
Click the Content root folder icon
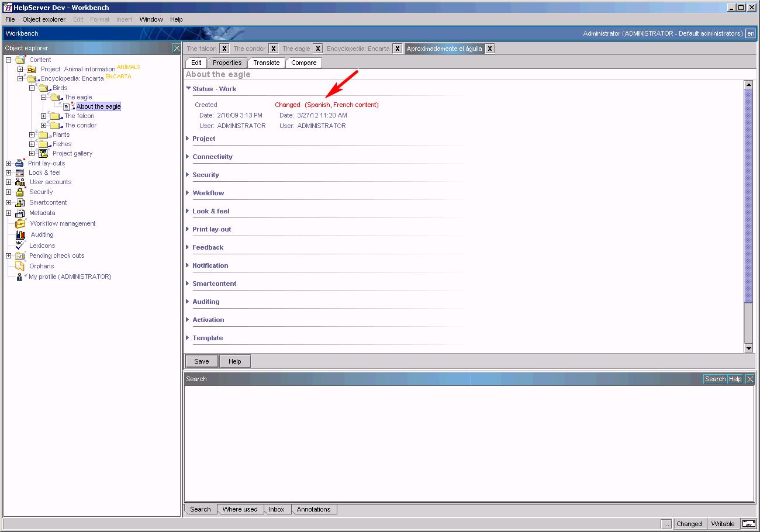point(20,60)
